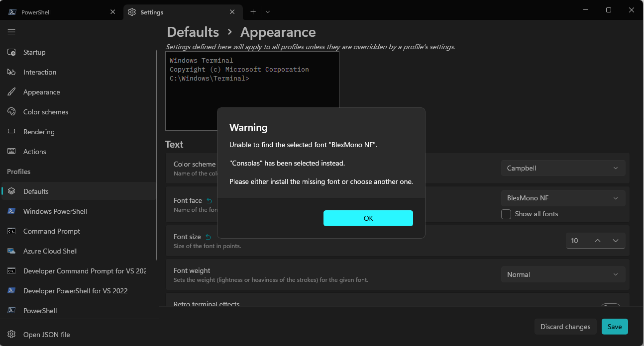Click OK in the Warning dialog
This screenshot has width=644, height=346.
[368, 218]
